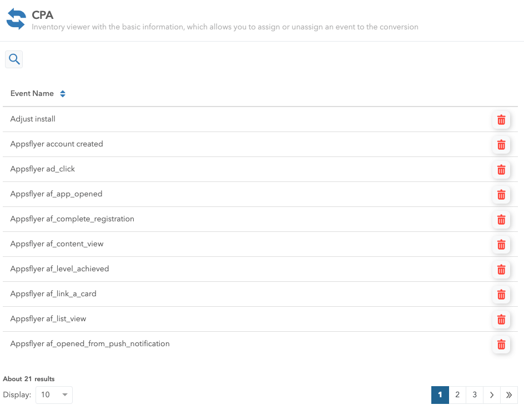
Task: Trash the af_level_achieved event
Action: point(501,270)
